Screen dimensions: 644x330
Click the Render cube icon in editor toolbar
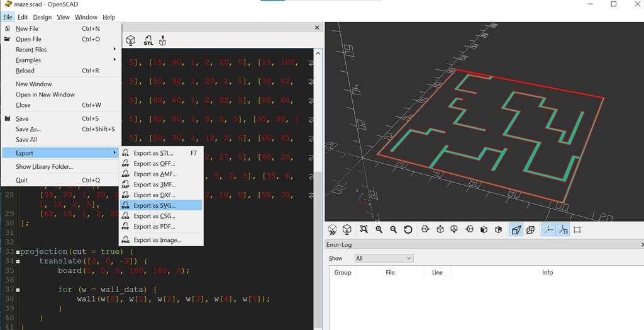(131, 40)
